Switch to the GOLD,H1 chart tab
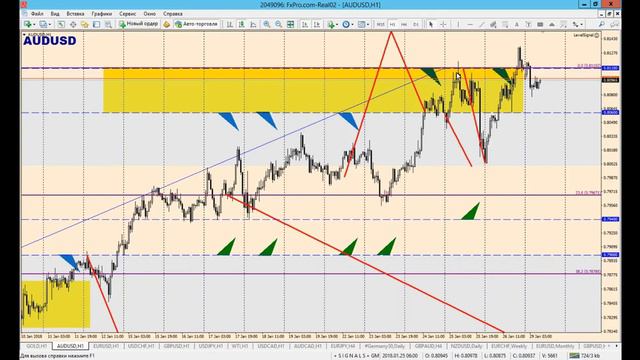Image resolution: width=640 pixels, height=360 pixels. click(36, 346)
